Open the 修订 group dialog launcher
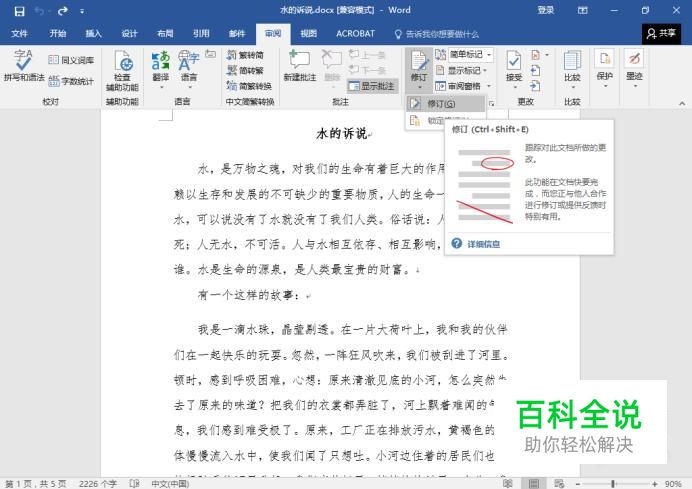The width and height of the screenshot is (692, 489). pos(491,104)
